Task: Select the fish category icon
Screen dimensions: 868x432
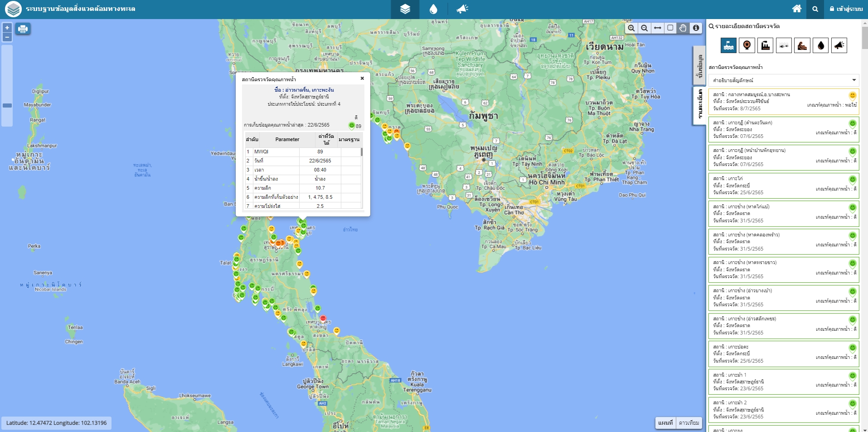Action: point(784,45)
